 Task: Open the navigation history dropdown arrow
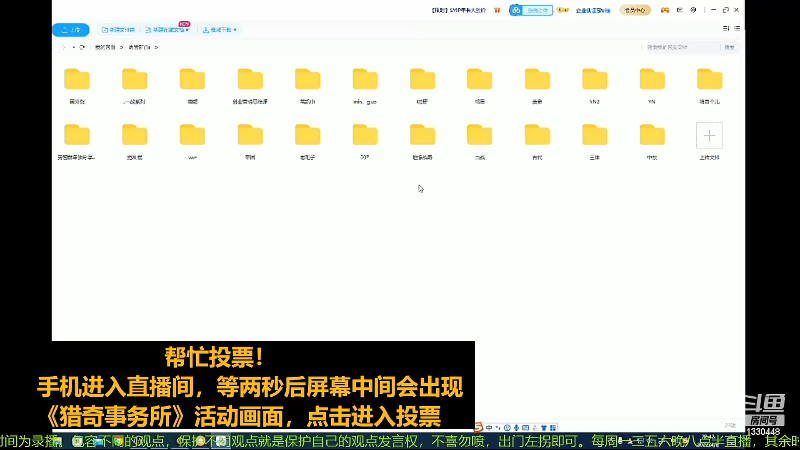73,47
